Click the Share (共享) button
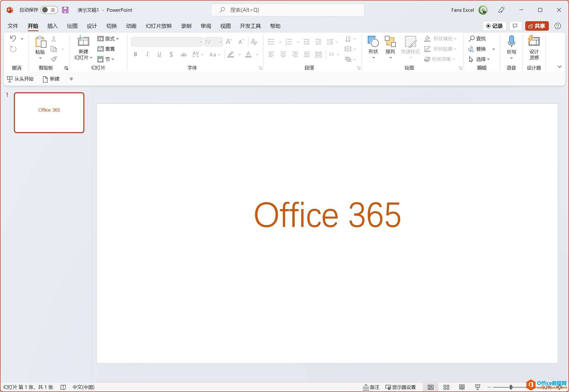Viewport: 569px width, 392px height. (x=537, y=26)
